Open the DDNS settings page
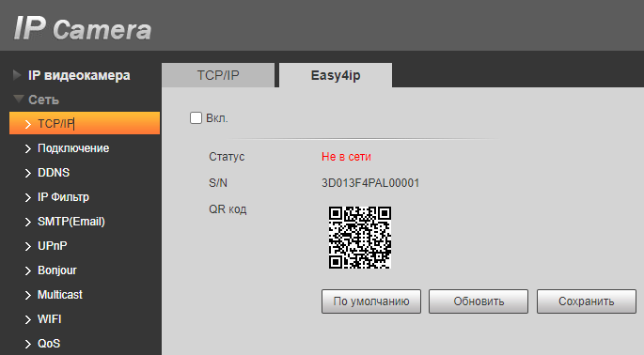 click(54, 173)
